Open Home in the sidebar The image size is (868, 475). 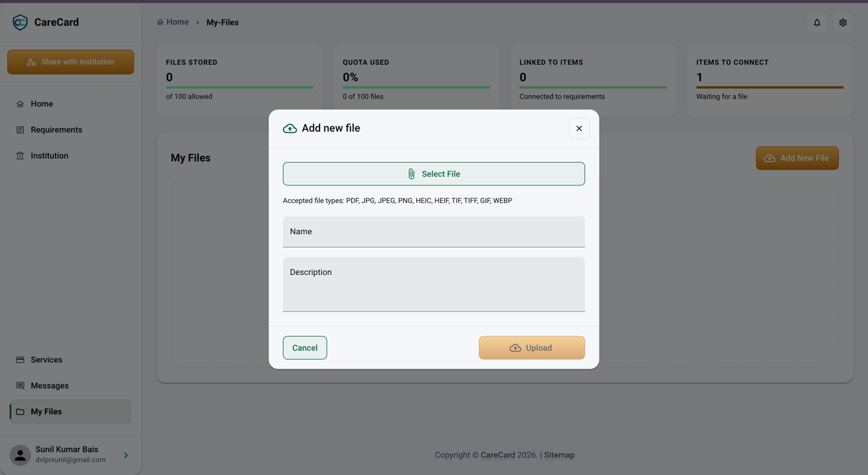click(71, 104)
